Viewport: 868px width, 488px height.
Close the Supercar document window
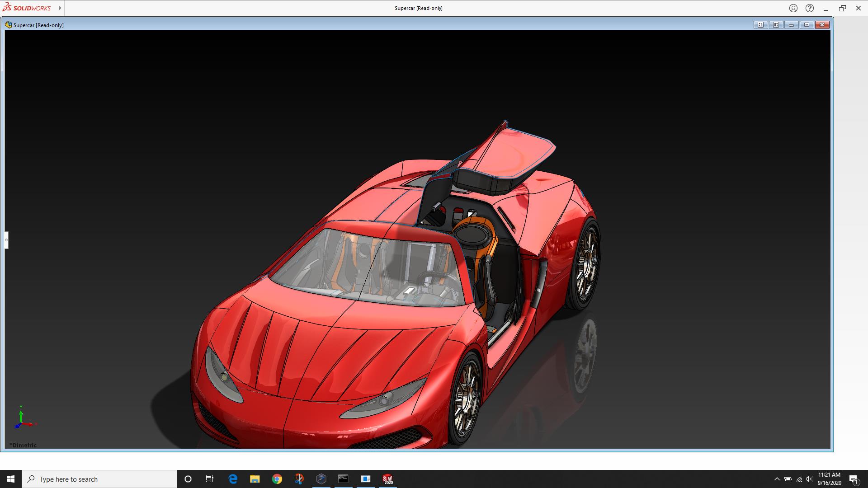click(822, 25)
